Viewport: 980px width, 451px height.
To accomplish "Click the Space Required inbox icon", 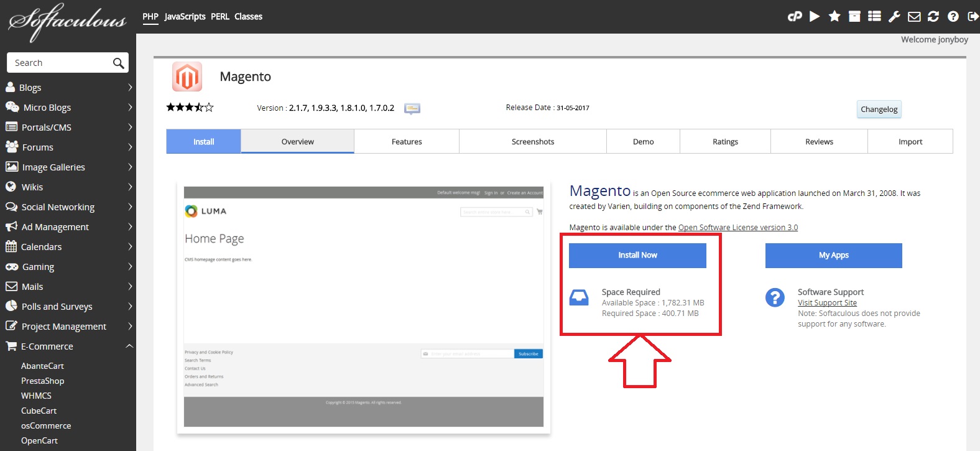I will 579,297.
